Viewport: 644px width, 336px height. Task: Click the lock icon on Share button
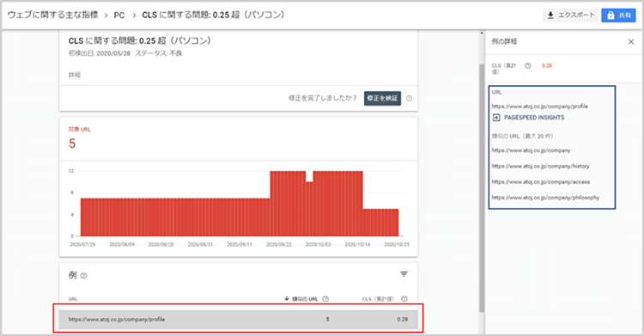[611, 15]
